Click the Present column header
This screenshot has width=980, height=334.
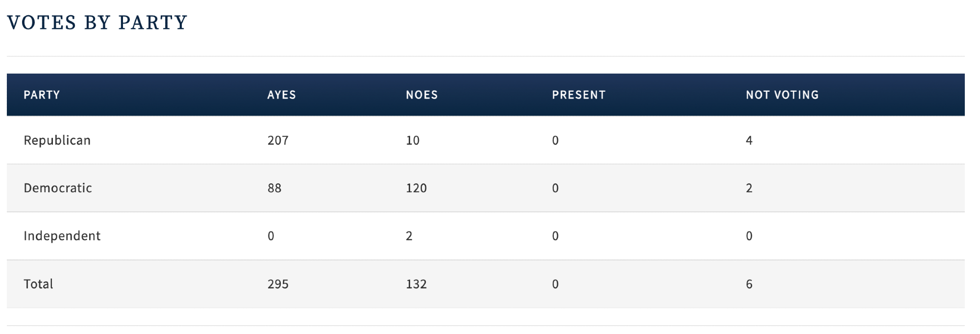pos(579,95)
